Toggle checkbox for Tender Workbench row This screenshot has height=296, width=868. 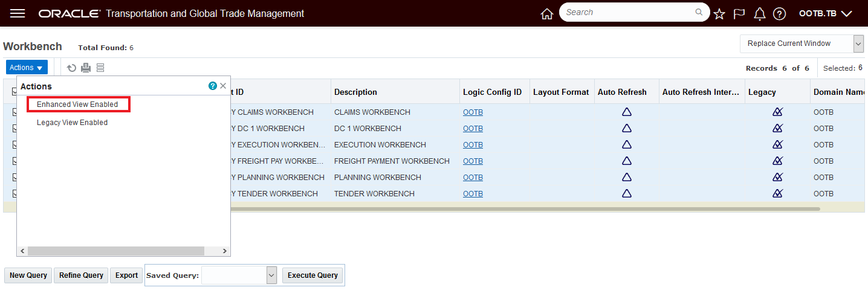[15, 193]
